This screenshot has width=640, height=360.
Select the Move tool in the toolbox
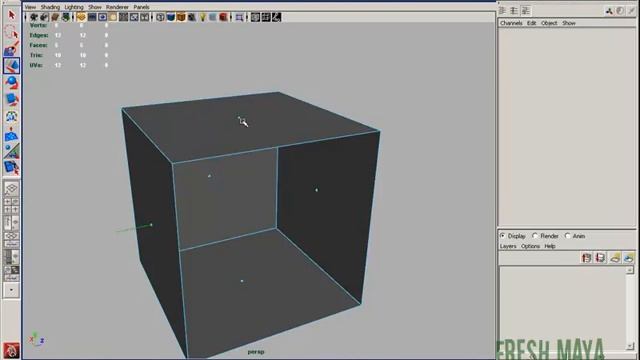coord(11,66)
